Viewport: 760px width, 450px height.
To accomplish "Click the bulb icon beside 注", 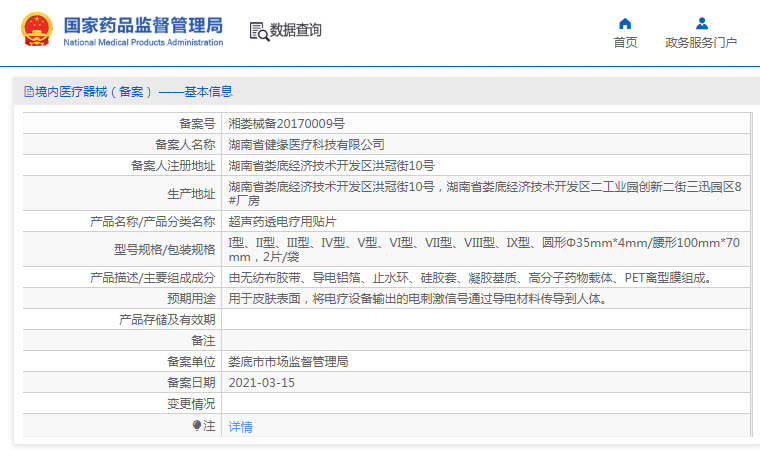I will point(196,426).
